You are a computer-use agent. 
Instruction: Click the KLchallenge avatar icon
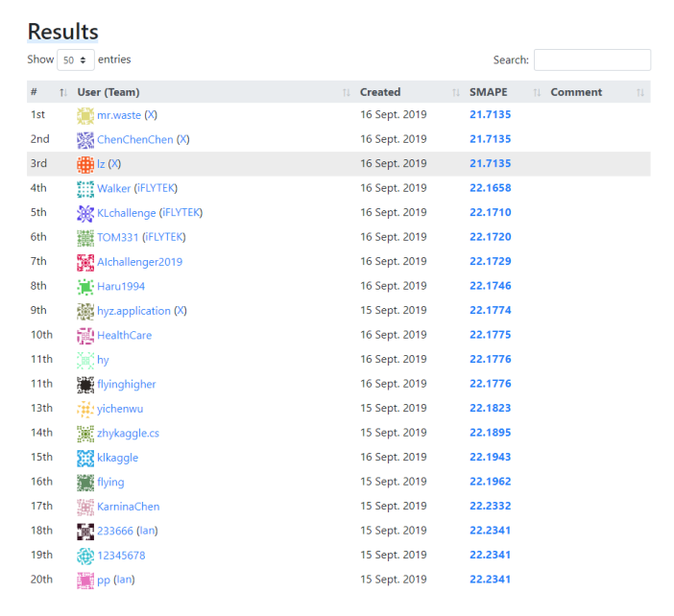point(85,213)
